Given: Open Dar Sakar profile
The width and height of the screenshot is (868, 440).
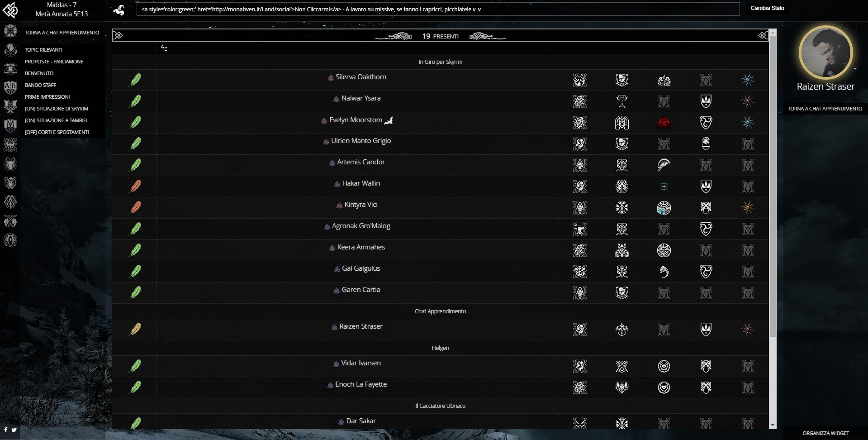Looking at the screenshot, I should tap(361, 421).
